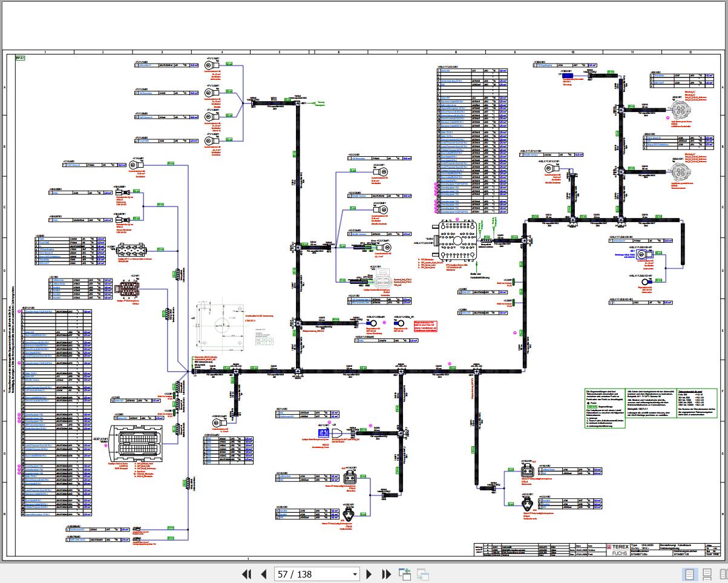Screen dimensions: 728x583
Task: Switch to continuous scrolling page layout
Action: pos(706,574)
